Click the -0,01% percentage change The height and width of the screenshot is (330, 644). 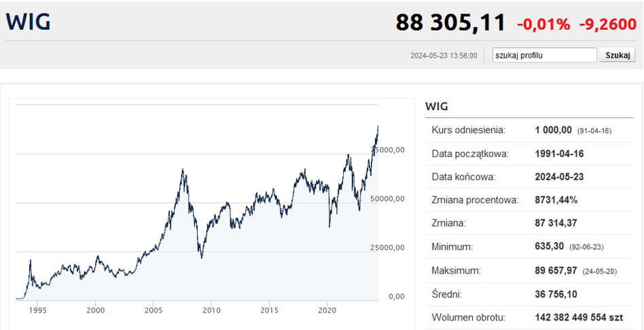[543, 24]
